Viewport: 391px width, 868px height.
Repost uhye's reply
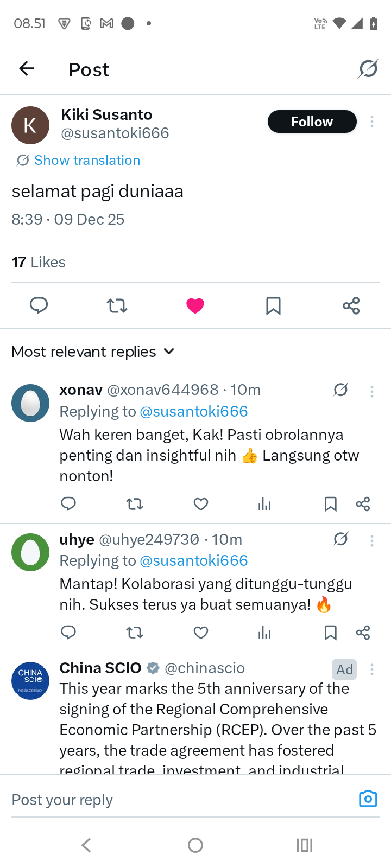(135, 633)
